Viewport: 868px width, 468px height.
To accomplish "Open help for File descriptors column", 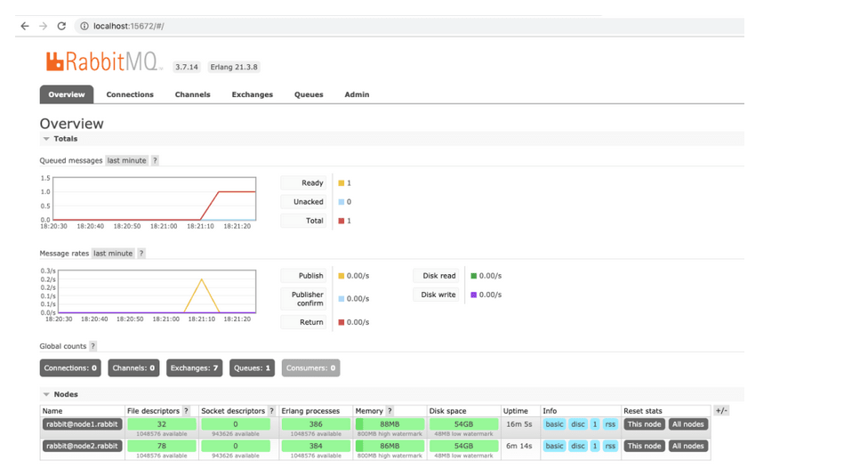I will click(186, 411).
